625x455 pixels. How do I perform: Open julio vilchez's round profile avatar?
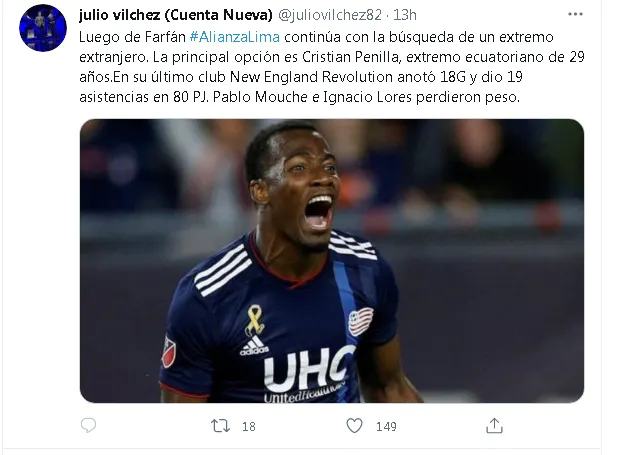pyautogui.click(x=43, y=28)
